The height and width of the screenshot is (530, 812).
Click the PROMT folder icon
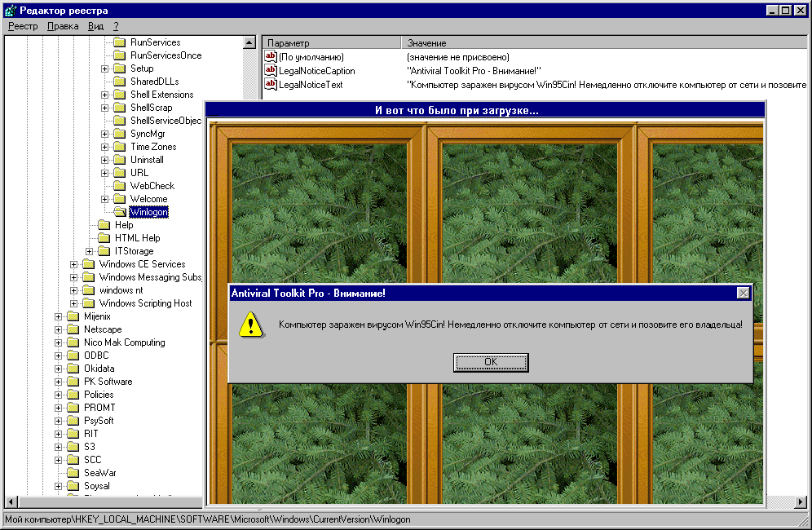point(73,407)
